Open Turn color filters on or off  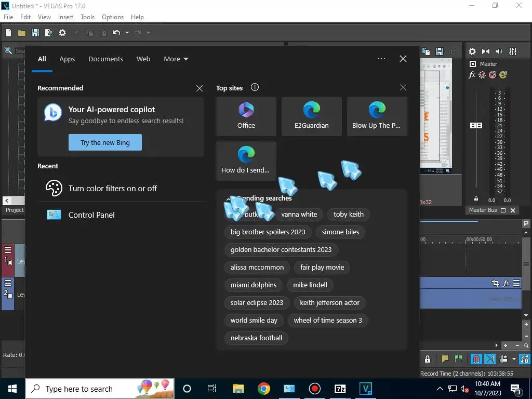[x=121, y=188]
